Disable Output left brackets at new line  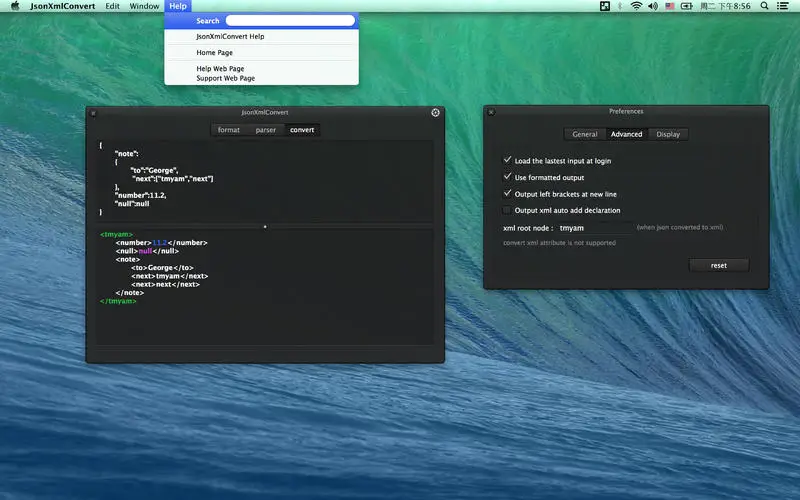507,194
